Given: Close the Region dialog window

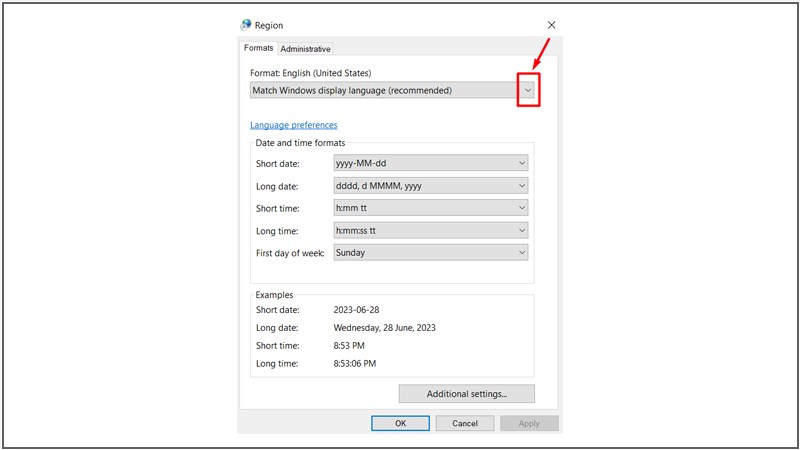Looking at the screenshot, I should point(552,25).
